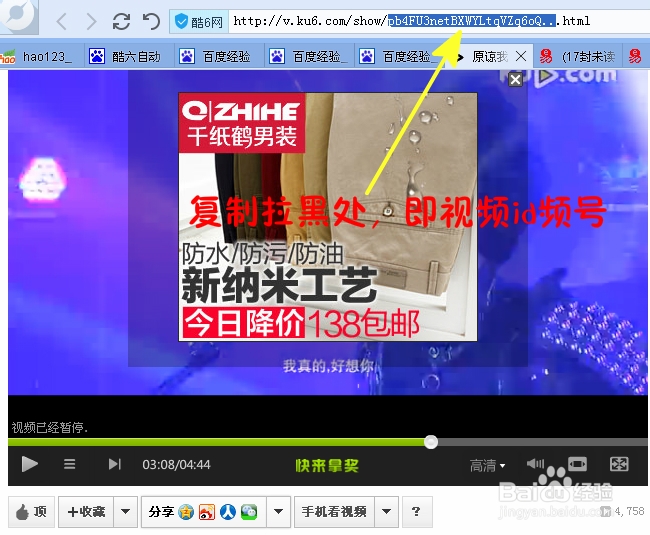Skip to the next video
The width and height of the screenshot is (650, 535).
click(114, 464)
